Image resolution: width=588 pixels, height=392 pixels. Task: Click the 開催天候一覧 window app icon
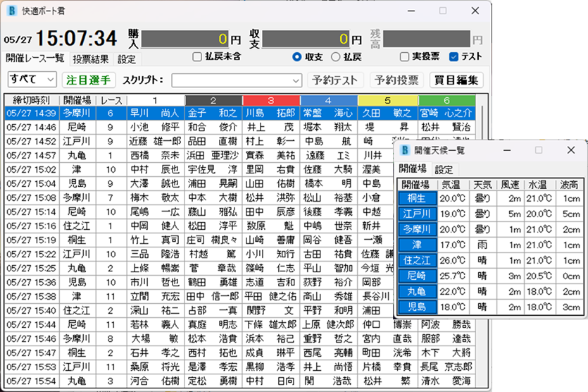405,150
